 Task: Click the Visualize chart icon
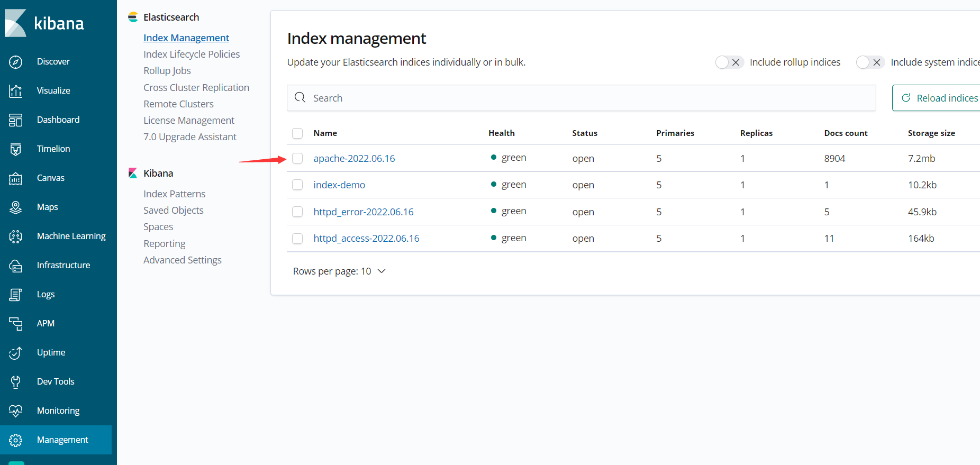point(16,91)
